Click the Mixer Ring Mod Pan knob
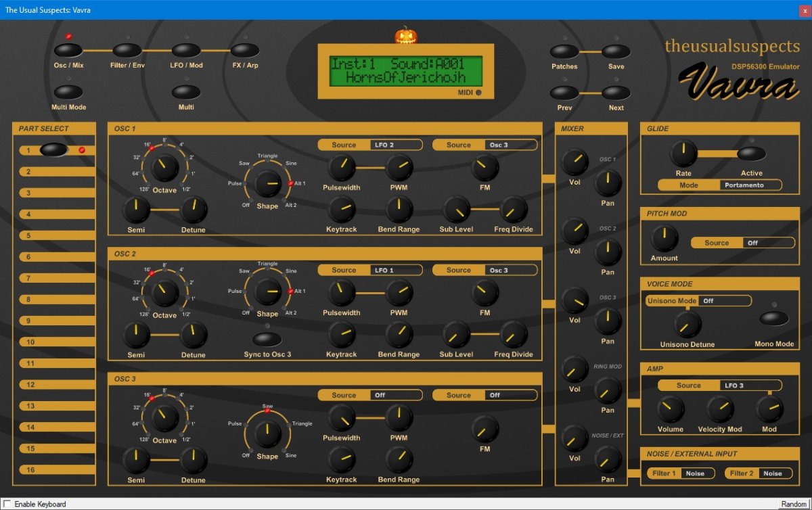Viewport: 812px width, 510px height. [608, 390]
